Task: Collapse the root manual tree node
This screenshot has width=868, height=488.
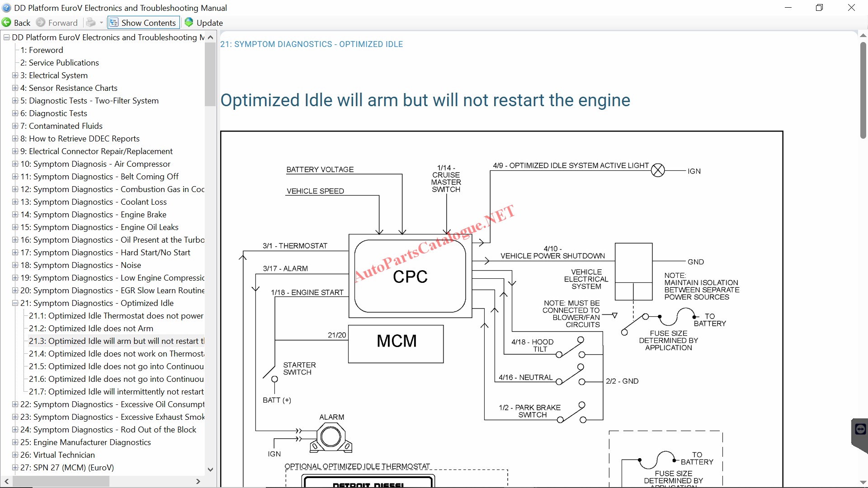Action: click(x=6, y=38)
